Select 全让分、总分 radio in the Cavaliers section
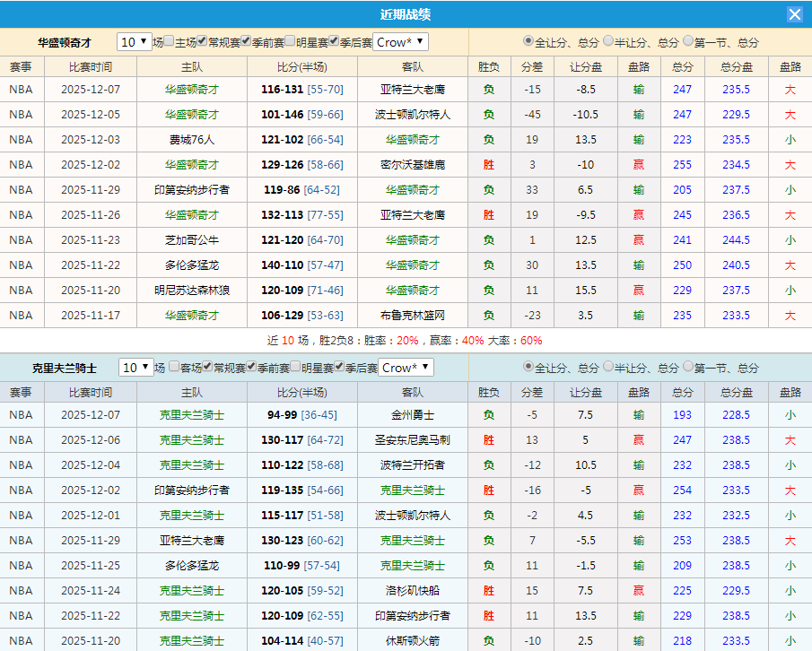Viewport: 812px width, 651px height. point(527,368)
